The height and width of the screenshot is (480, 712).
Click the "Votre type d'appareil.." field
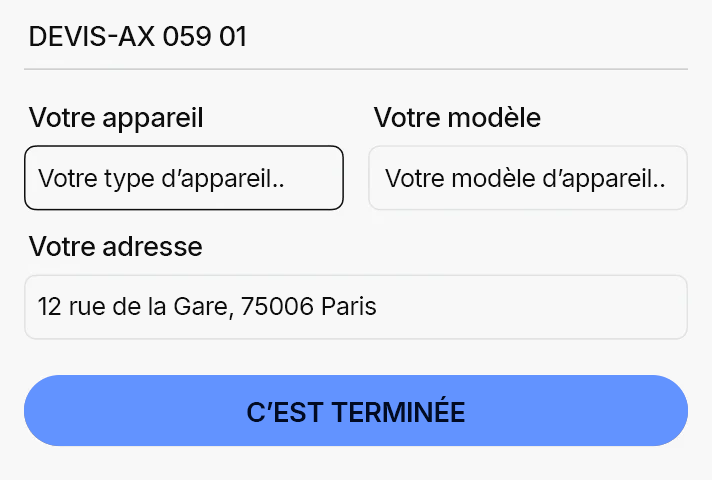coord(184,178)
